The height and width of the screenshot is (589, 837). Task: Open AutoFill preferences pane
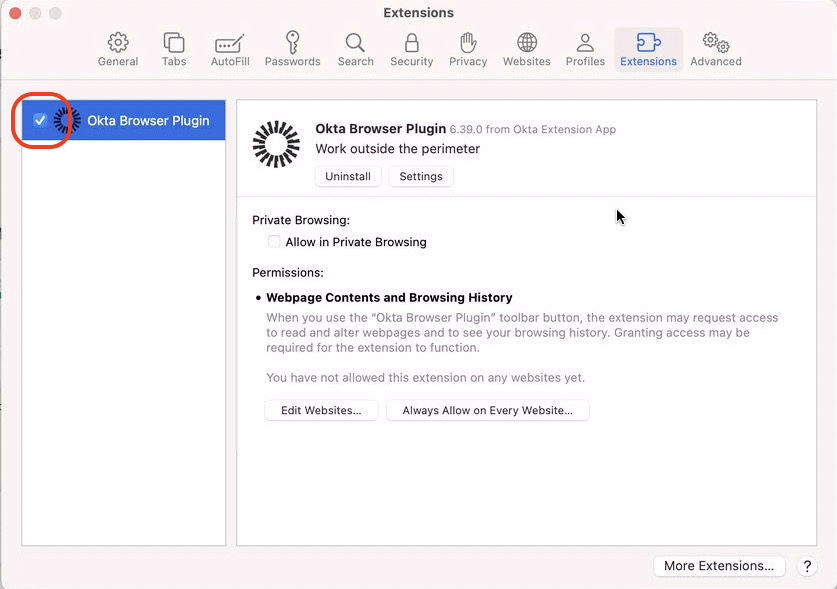tap(230, 50)
